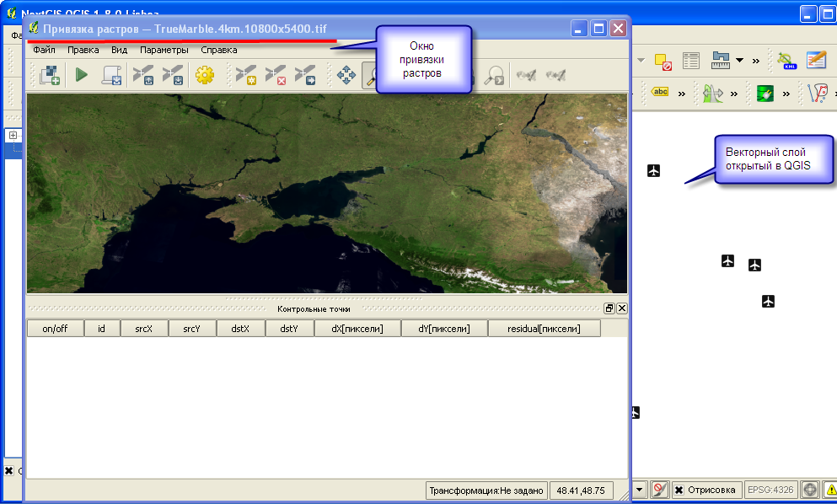Viewport: 837px width, 504px height.
Task: Open the Параметры menu
Action: click(164, 50)
